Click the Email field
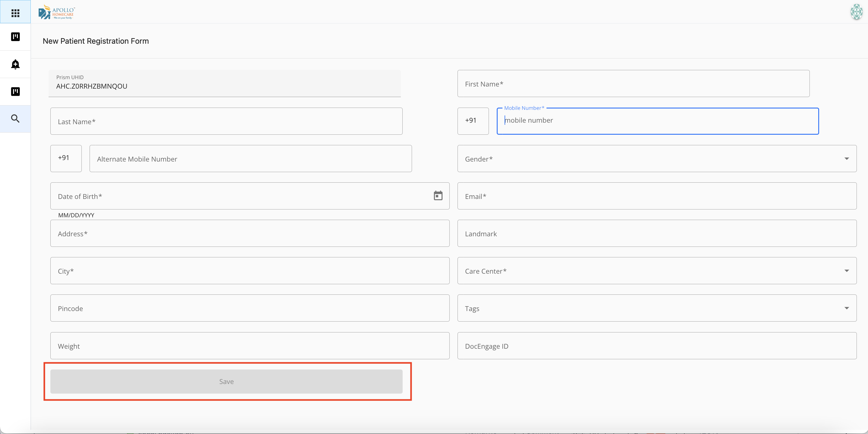868x434 pixels. [x=656, y=196]
